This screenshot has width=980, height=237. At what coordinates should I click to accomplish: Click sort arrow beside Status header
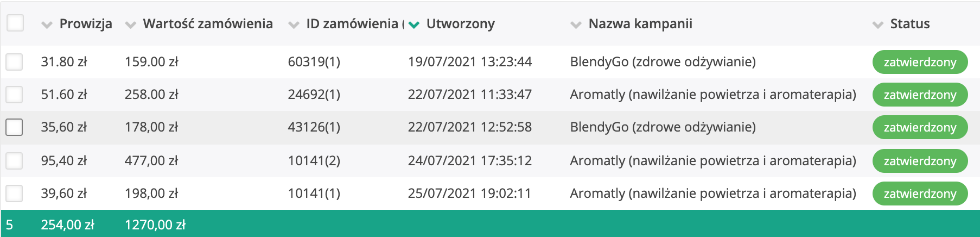tap(877, 24)
